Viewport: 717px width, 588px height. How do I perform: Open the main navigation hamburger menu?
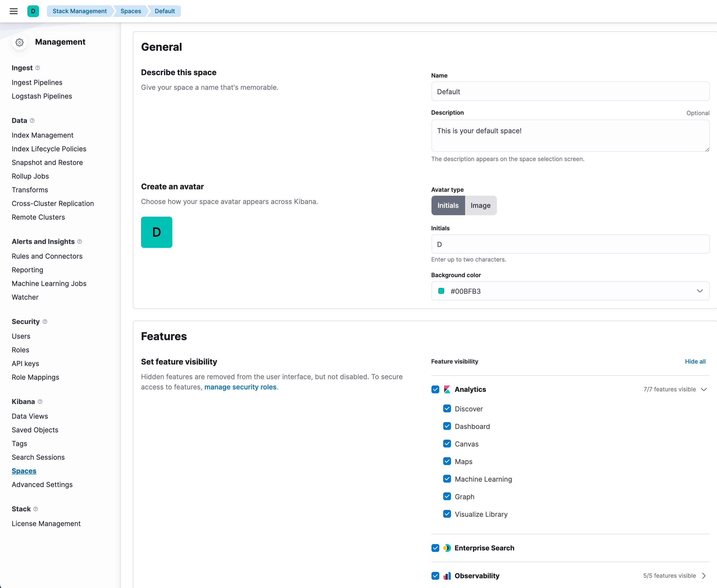[14, 11]
